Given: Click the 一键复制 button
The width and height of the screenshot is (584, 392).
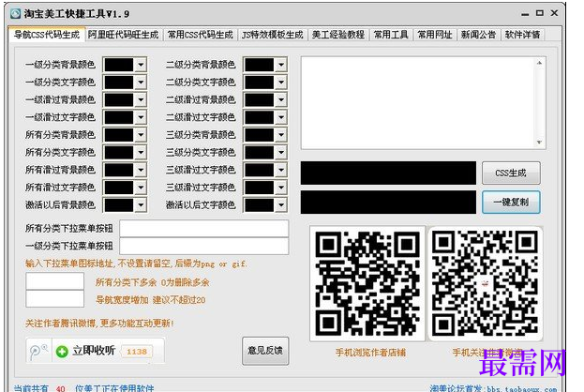Looking at the screenshot, I should click(x=511, y=203).
